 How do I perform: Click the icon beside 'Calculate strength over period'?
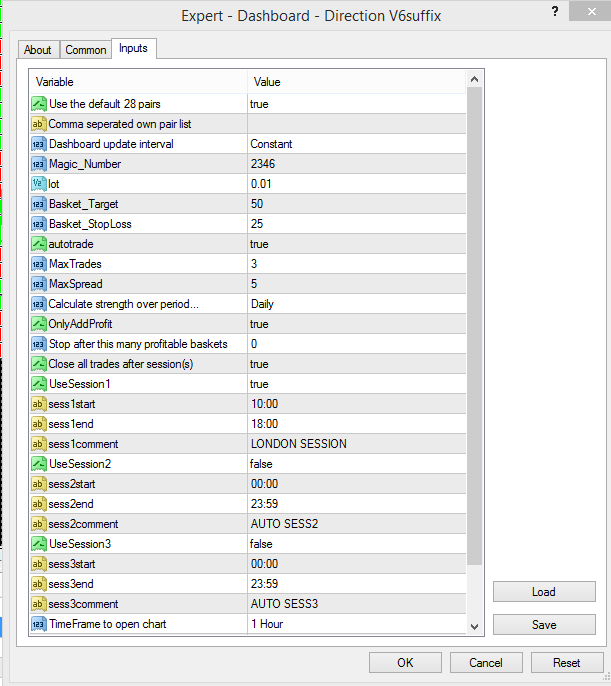[38, 304]
